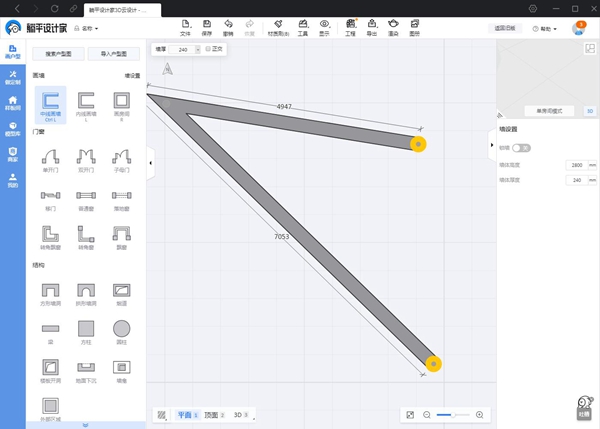The image size is (600, 429).
Task: Click the 搜索户型图 button
Action: pyautogui.click(x=56, y=54)
